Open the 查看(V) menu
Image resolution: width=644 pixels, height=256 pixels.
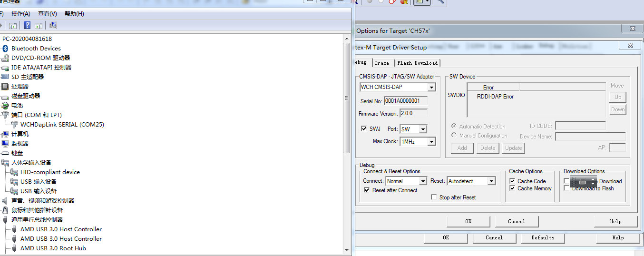pyautogui.click(x=47, y=14)
